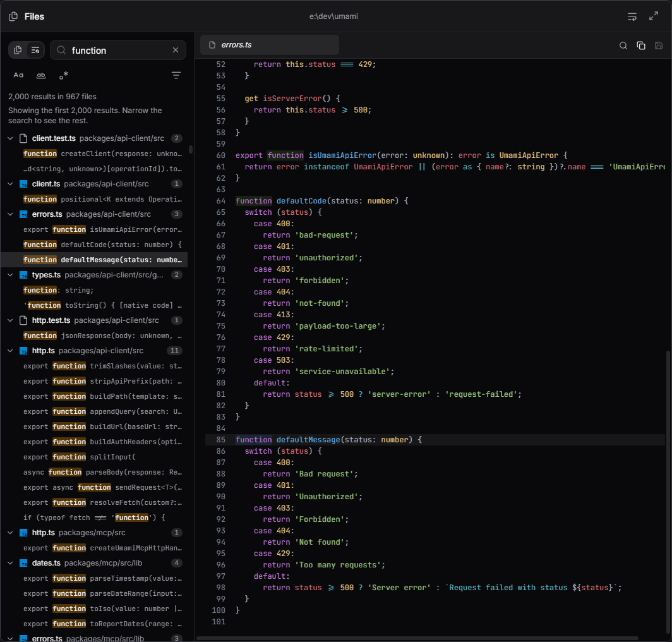The width and height of the screenshot is (672, 642).
Task: Select the errors.ts editor tab
Action: [x=270, y=45]
